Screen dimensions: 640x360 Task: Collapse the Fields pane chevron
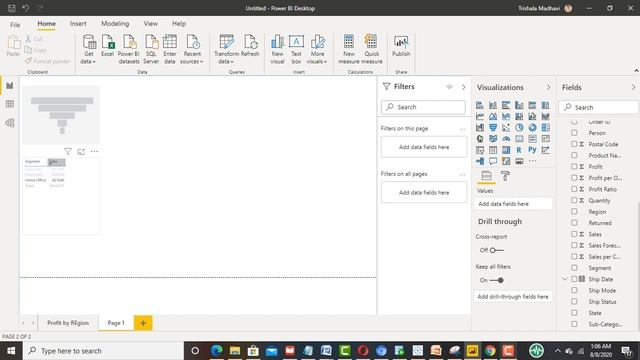click(x=633, y=87)
